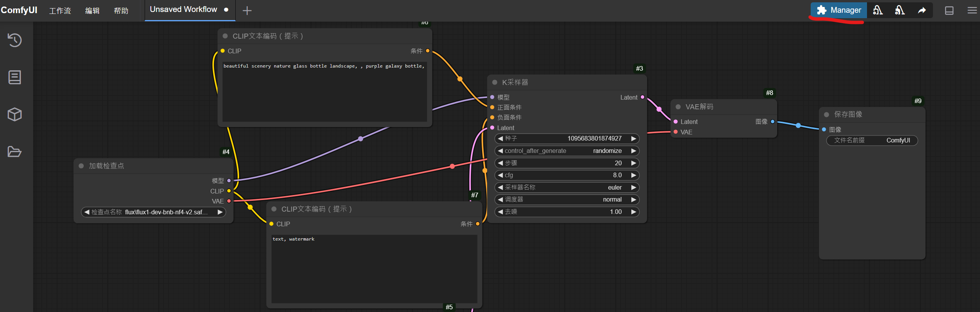
Task: Click the #3 node badge
Action: pyautogui.click(x=639, y=68)
